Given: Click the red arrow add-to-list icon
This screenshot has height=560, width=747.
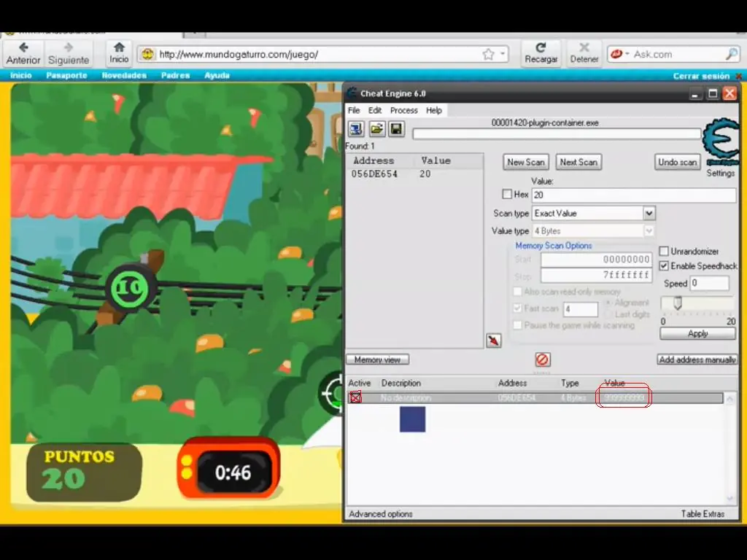Looking at the screenshot, I should click(494, 341).
